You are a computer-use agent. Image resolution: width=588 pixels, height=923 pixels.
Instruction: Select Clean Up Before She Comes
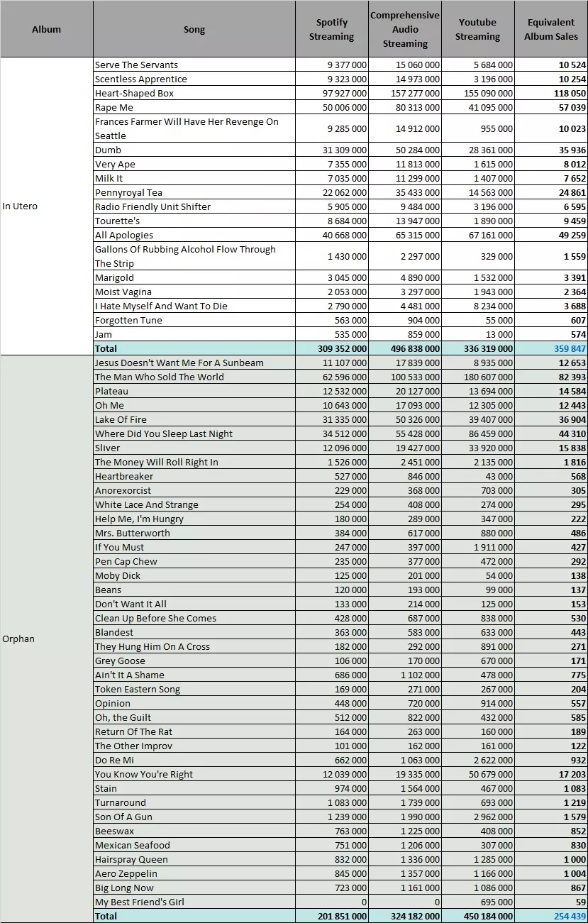[x=194, y=618]
